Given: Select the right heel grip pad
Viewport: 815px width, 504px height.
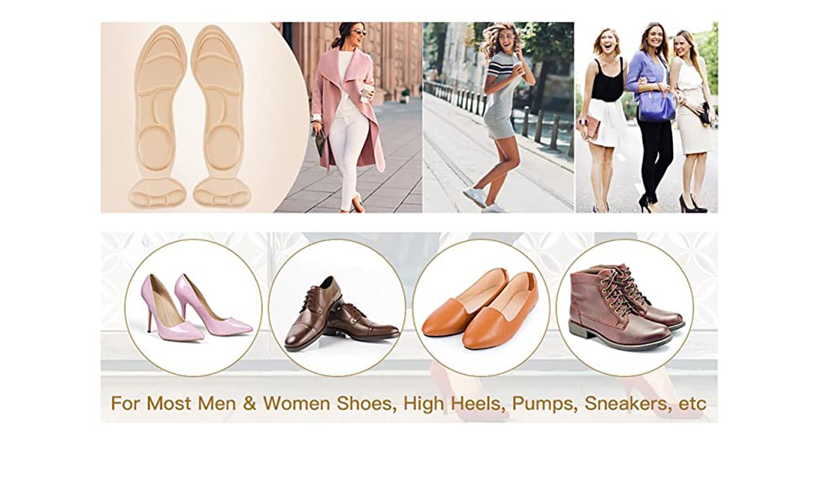Looking at the screenshot, I should [x=223, y=192].
